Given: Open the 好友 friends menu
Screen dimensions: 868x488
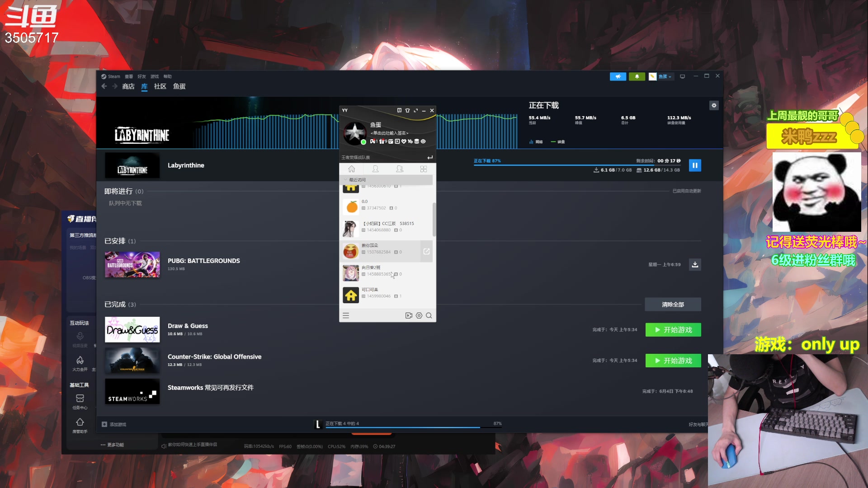Looking at the screenshot, I should [x=142, y=76].
